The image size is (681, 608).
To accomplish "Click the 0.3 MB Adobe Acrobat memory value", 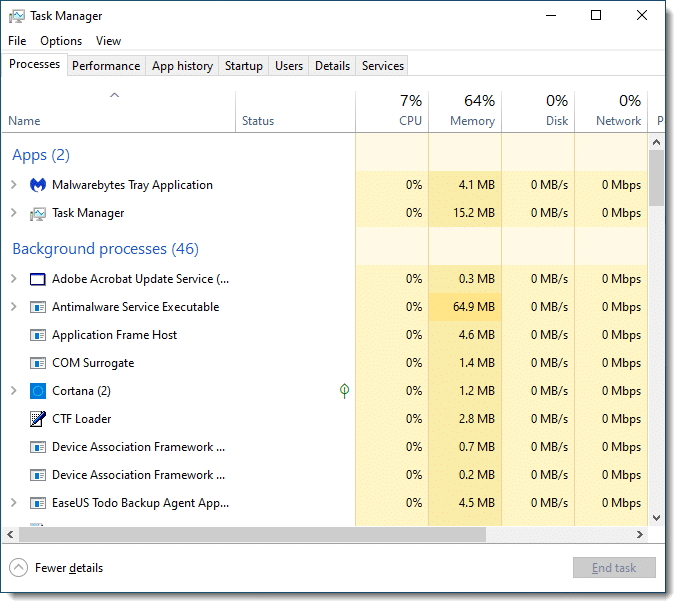I will pos(479,281).
